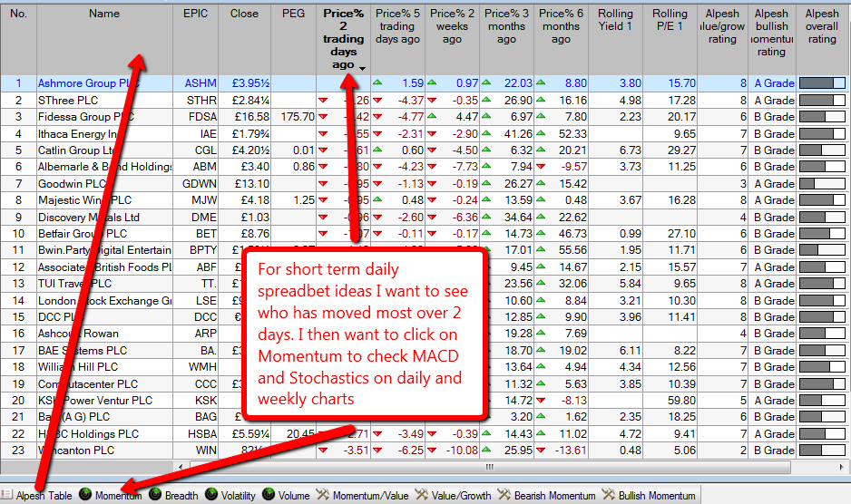Click the 59.80 Rolling P/E value
Image resolution: width=851 pixels, height=504 pixels.
coord(681,401)
